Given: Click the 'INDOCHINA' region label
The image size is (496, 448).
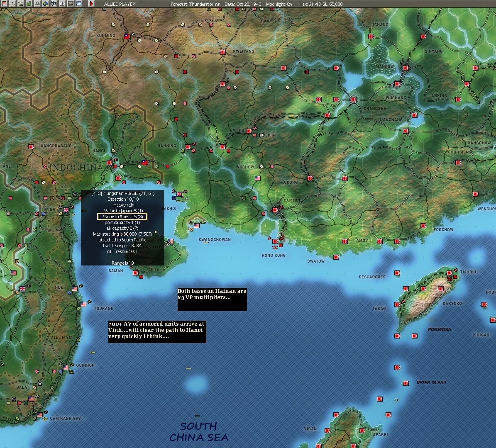Looking at the screenshot, I should [76, 168].
